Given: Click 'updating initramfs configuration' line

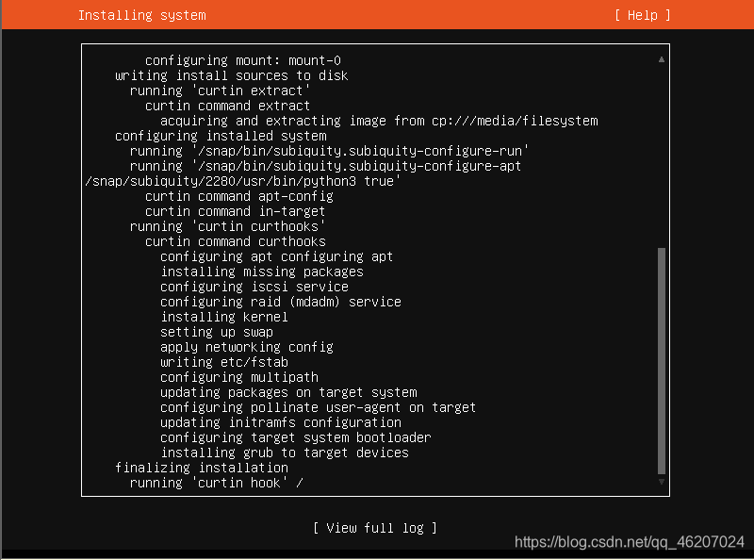Looking at the screenshot, I should (281, 423).
